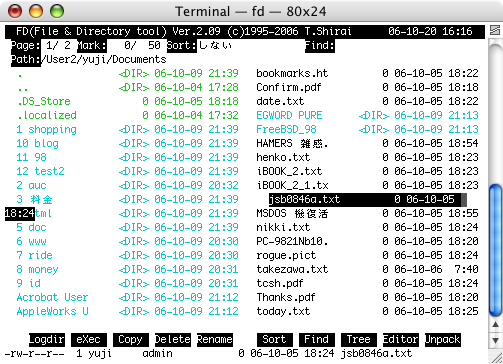The image size is (503, 364).
Task: Click the Delete function key label
Action: (173, 339)
